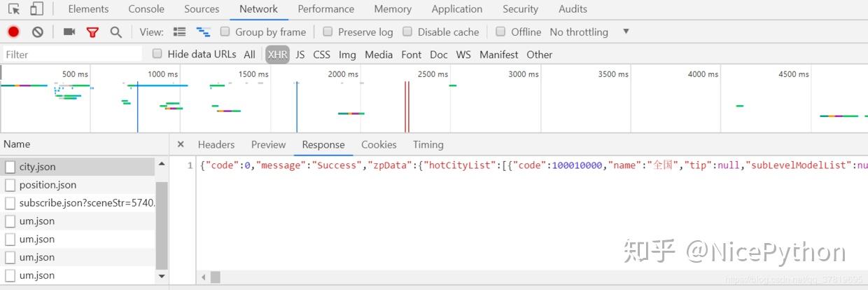Click request list scroll down arrow
868x290 pixels.
[x=162, y=277]
